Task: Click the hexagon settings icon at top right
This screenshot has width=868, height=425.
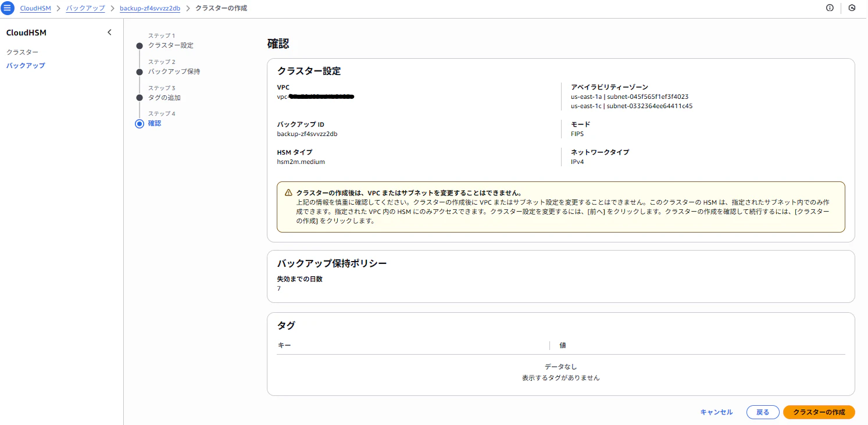Action: pos(852,8)
